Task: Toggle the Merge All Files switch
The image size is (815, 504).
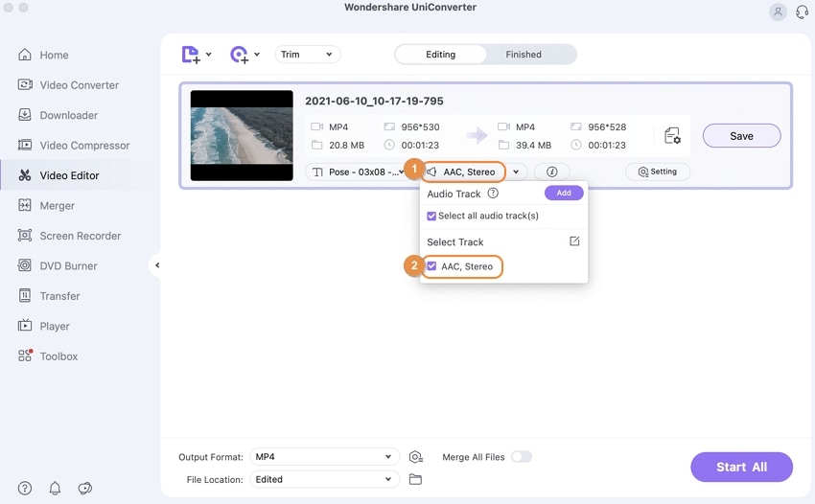Action: (522, 457)
